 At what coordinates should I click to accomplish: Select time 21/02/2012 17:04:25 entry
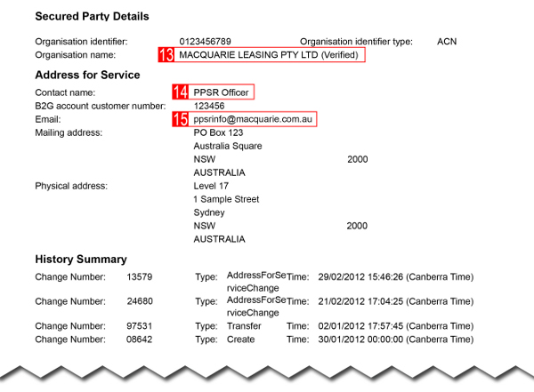point(396,301)
